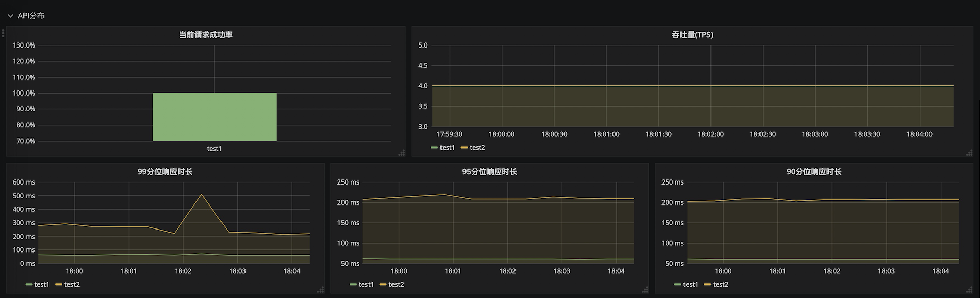Grab the resize handle of 当前请求成功率 panel
This screenshot has width=980, height=298.
point(402,153)
